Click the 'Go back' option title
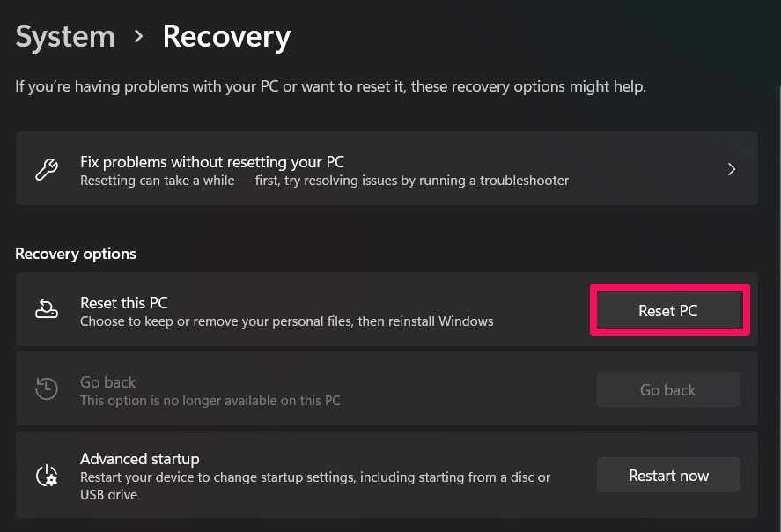The height and width of the screenshot is (532, 781). (x=107, y=382)
